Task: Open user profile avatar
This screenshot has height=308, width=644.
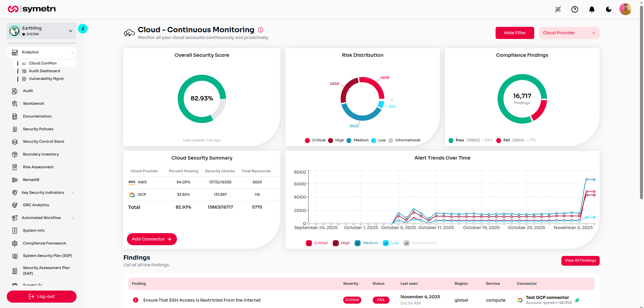Action: point(625,9)
